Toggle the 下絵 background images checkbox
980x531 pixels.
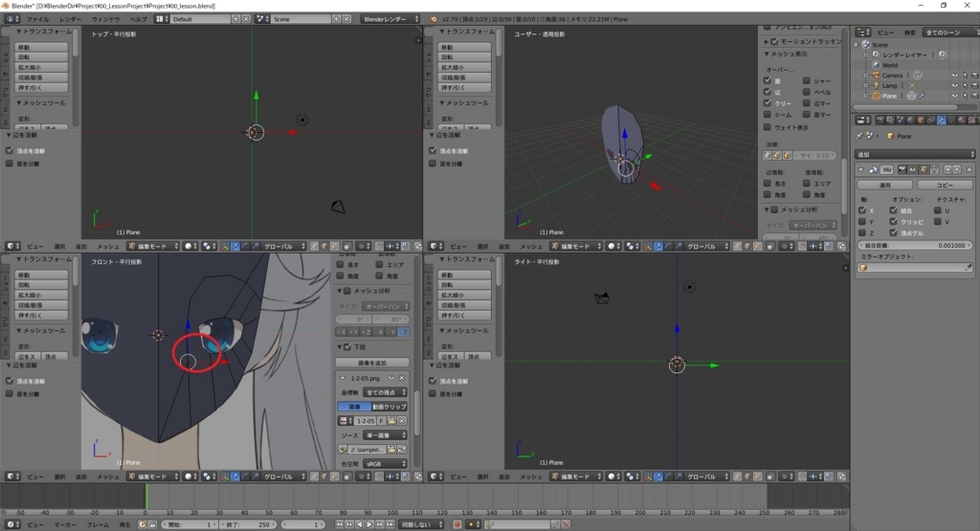[x=348, y=346]
